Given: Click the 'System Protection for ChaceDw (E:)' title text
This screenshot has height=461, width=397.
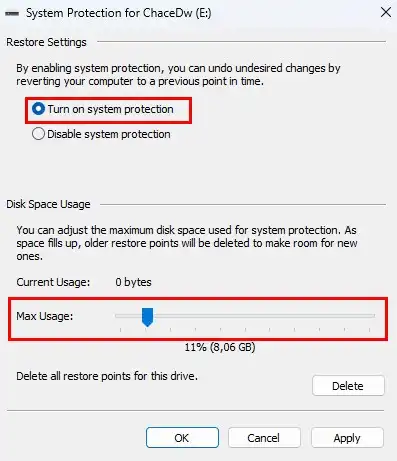Looking at the screenshot, I should click(119, 13).
